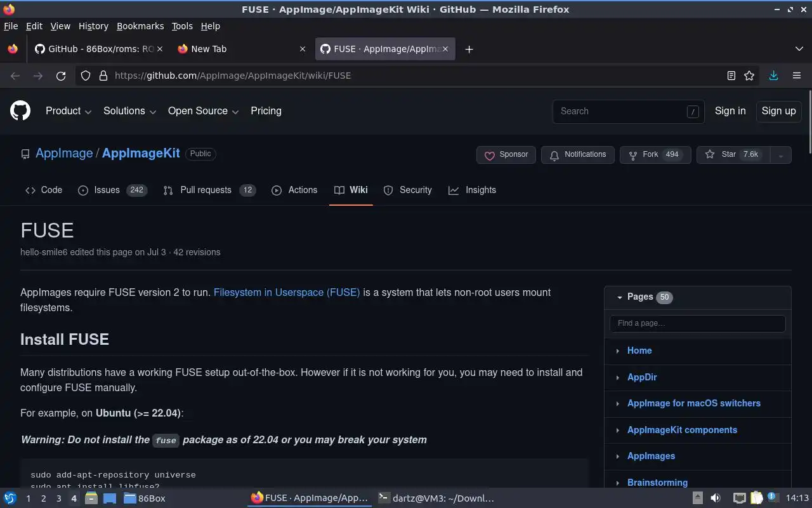Open the Solutions dropdown menu
The height and width of the screenshot is (508, 812).
[x=129, y=111]
